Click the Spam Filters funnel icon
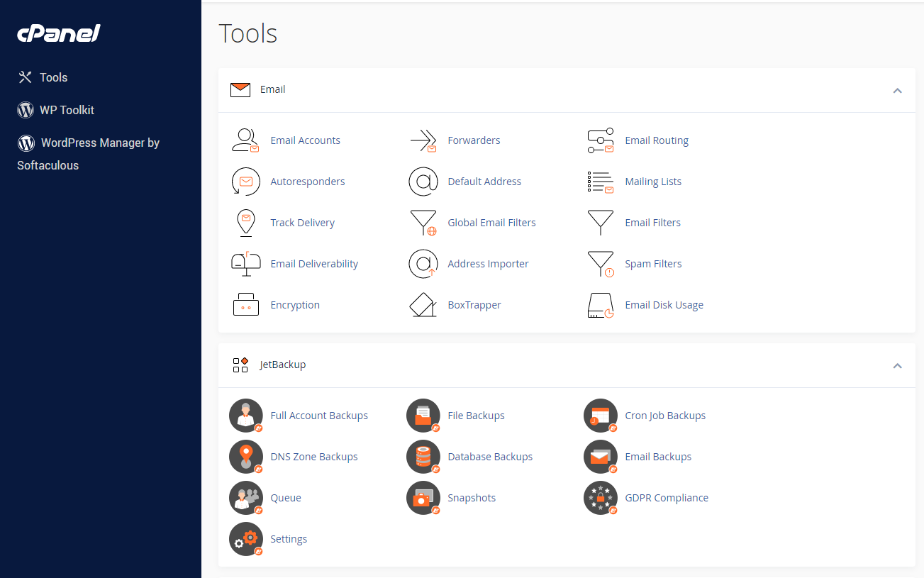Screen dimensions: 924x578 click(x=601, y=264)
